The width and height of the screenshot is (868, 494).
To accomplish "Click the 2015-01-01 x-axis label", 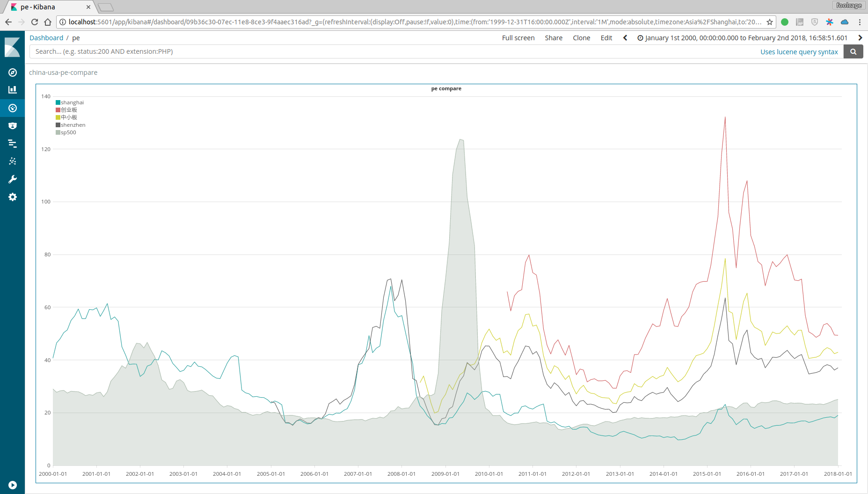I will click(707, 474).
